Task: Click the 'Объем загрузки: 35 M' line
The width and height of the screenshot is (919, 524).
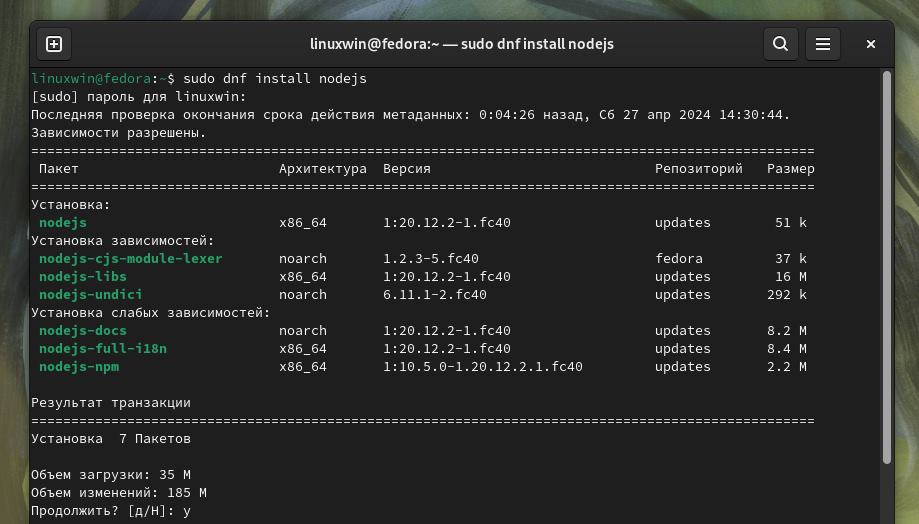Action: click(x=111, y=475)
